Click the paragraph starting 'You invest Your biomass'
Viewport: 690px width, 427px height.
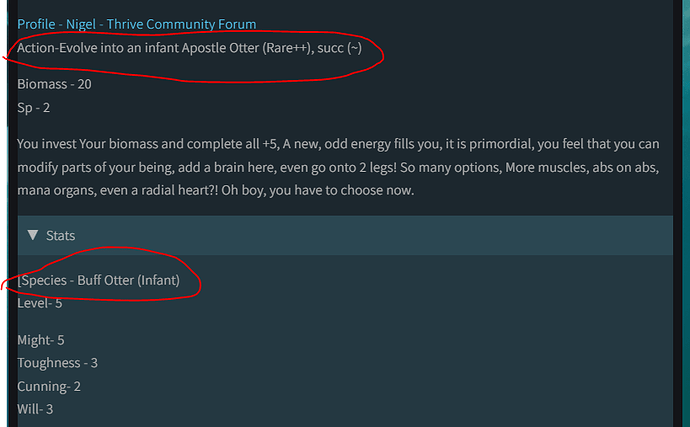coord(338,167)
